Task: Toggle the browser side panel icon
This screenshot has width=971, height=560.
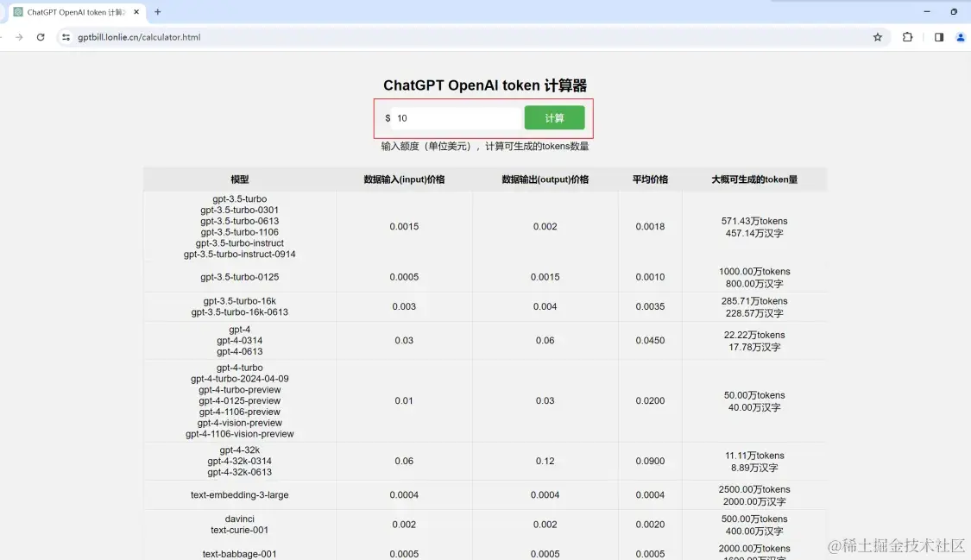Action: (939, 37)
